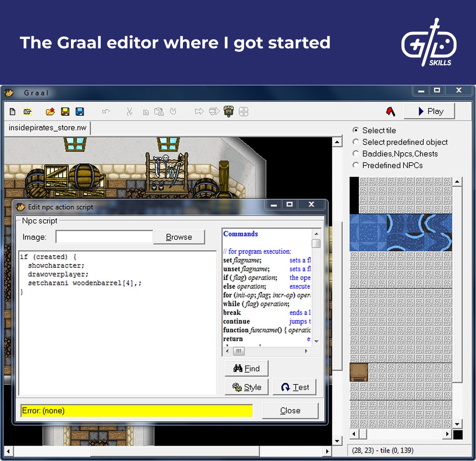Click level view scroll-down arrow
The image size is (476, 461).
point(337,441)
